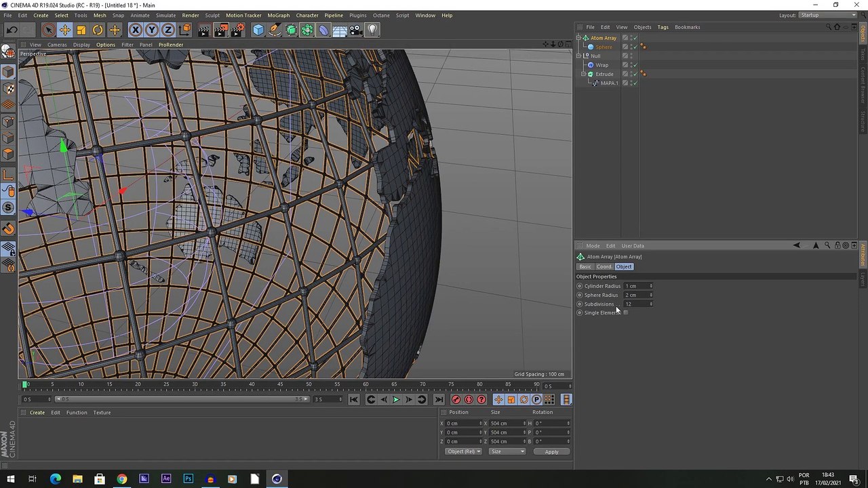Add a Cube primitive object
This screenshot has height=488, width=868.
(x=258, y=30)
